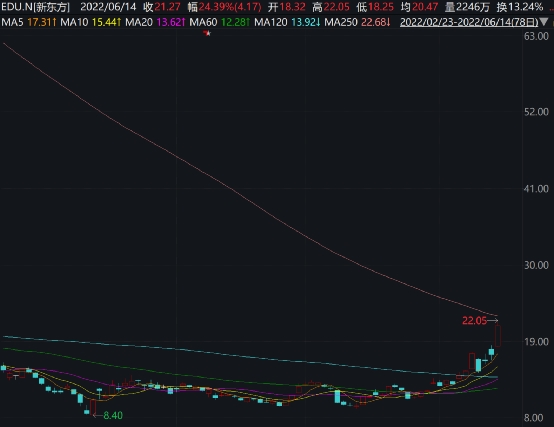Click the low price 18.25 value

(381, 7)
